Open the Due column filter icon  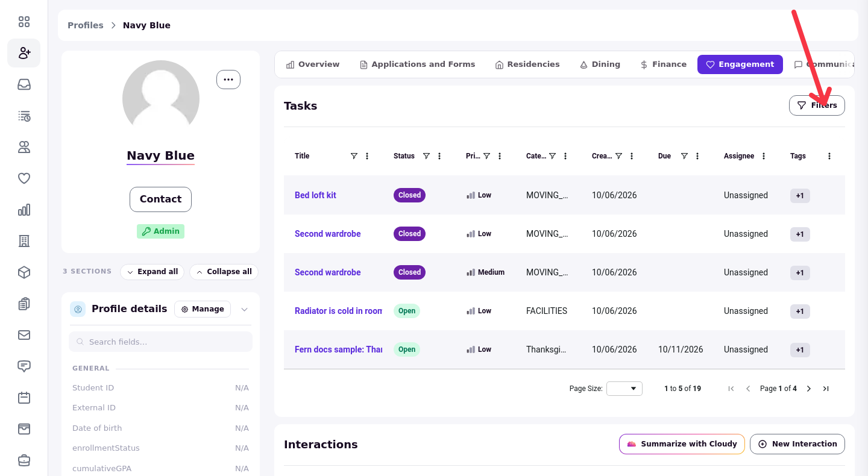[x=684, y=156]
